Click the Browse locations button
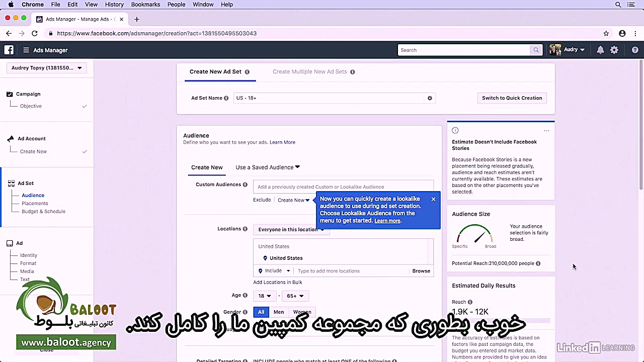Screen dimensions: 644x362 tap(421, 271)
